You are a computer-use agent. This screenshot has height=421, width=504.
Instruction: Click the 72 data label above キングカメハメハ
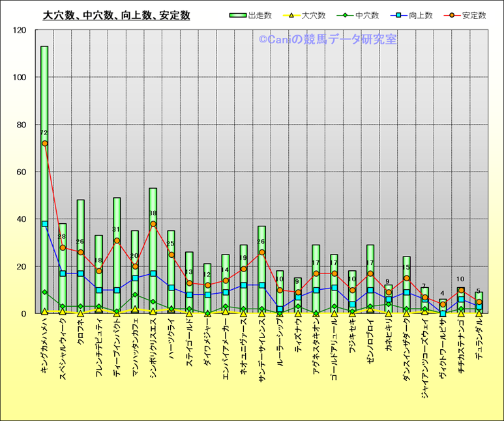coord(44,133)
